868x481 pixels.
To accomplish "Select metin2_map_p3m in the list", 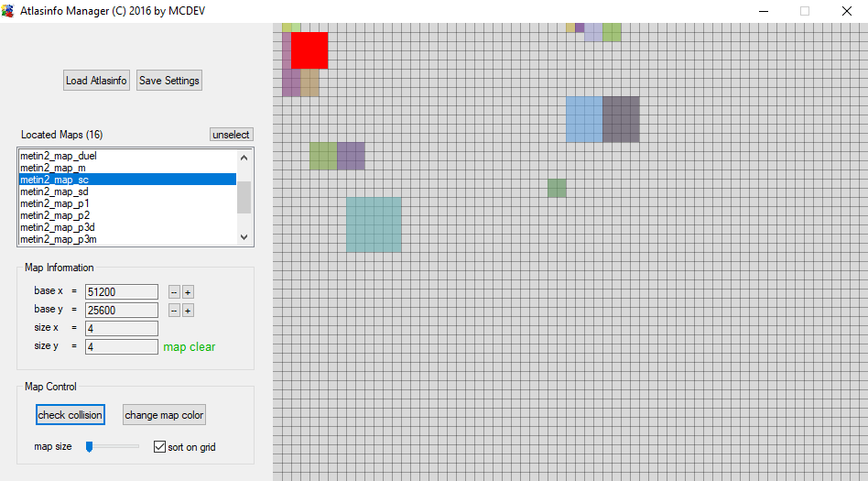I will coord(127,239).
